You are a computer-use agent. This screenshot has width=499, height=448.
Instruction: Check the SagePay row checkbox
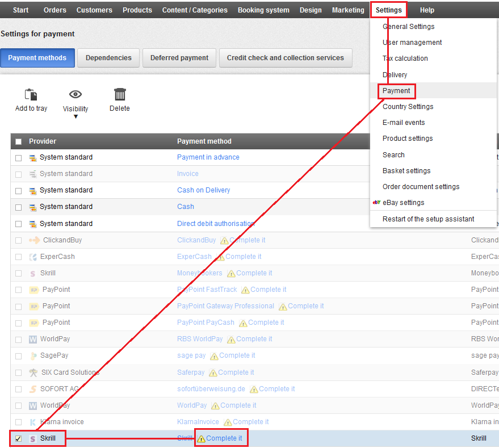19,356
